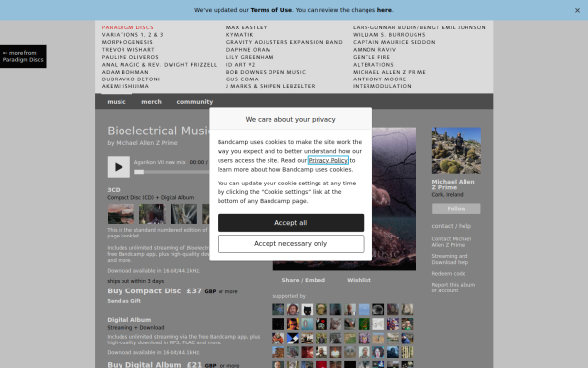588x368 pixels.
Task: Open Pauline Oliveros artist link
Action: tap(130, 57)
